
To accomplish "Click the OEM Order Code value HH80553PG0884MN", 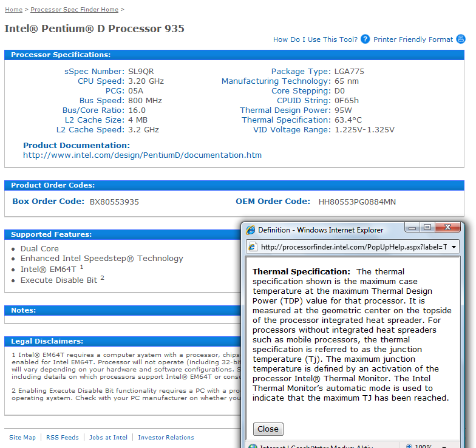I will [357, 202].
